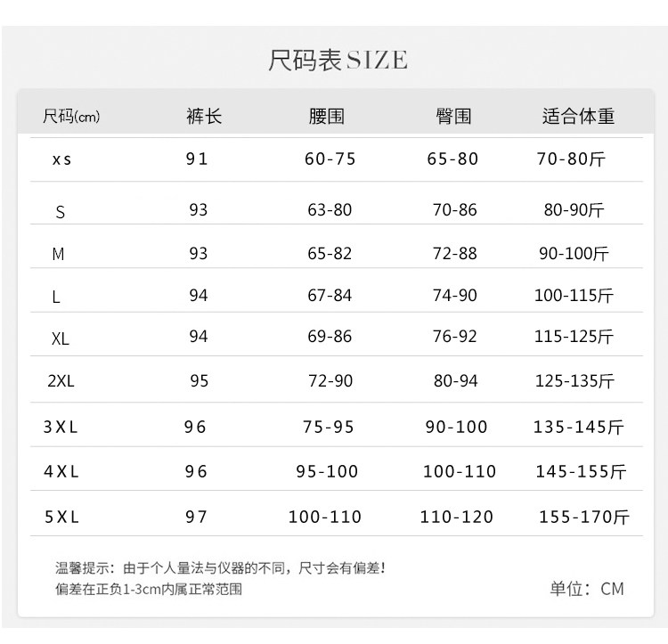Click the 90-100斤 weight cell
668x644 pixels.
click(574, 254)
